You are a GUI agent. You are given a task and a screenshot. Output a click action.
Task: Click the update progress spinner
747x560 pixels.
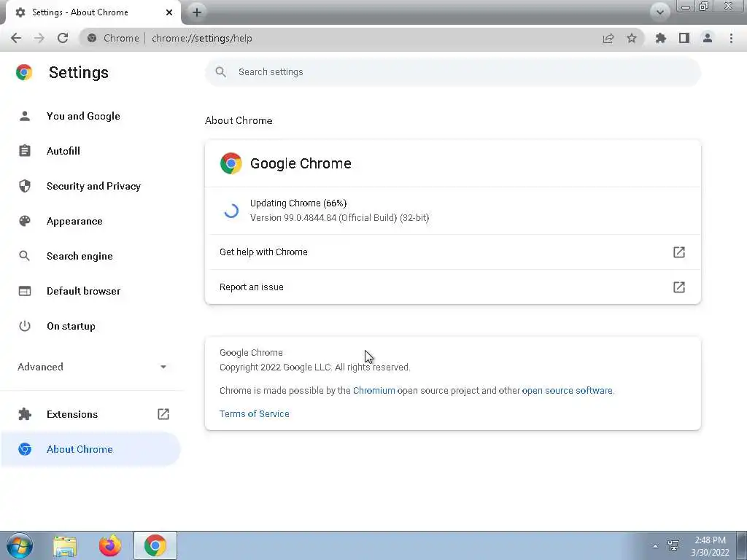click(x=231, y=211)
